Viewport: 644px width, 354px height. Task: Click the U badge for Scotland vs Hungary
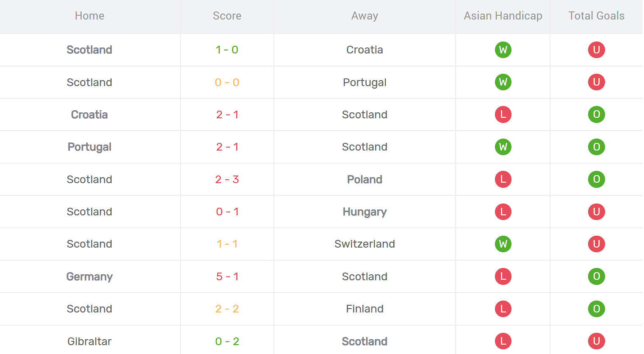pyautogui.click(x=596, y=212)
